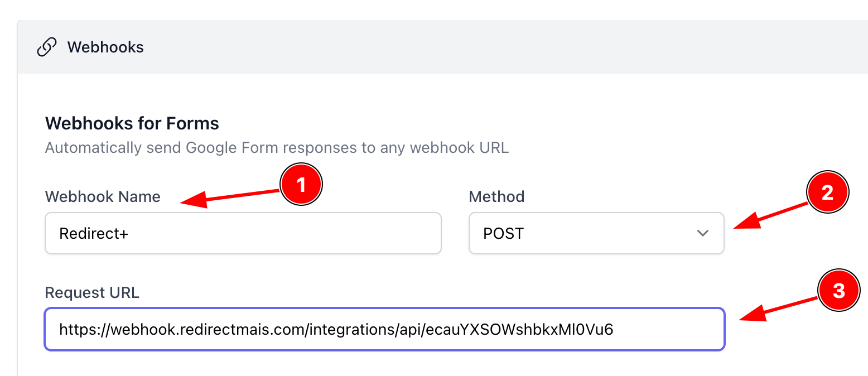The width and height of the screenshot is (868, 376).
Task: Expand the Method dropdown chevron arrow
Action: pos(703,233)
